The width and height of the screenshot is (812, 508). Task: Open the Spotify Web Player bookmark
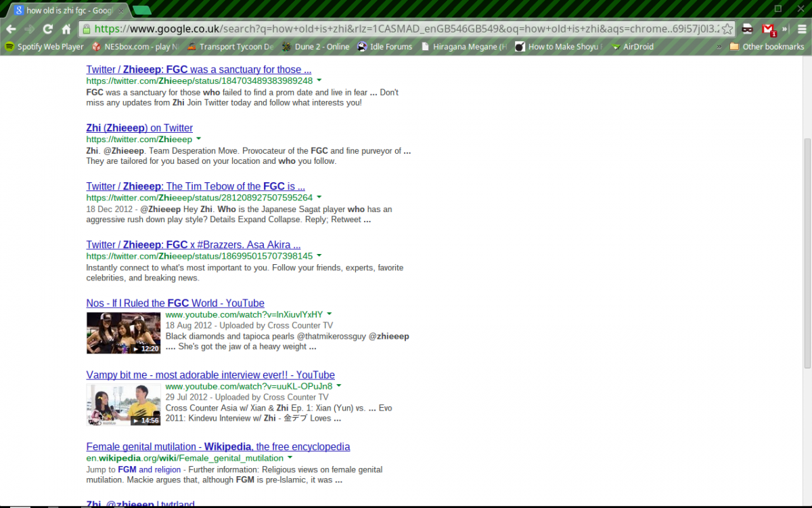(45, 47)
